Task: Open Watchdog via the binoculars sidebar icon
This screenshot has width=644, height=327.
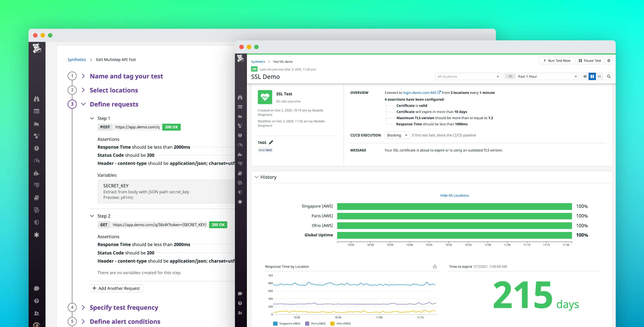Action: (x=37, y=99)
